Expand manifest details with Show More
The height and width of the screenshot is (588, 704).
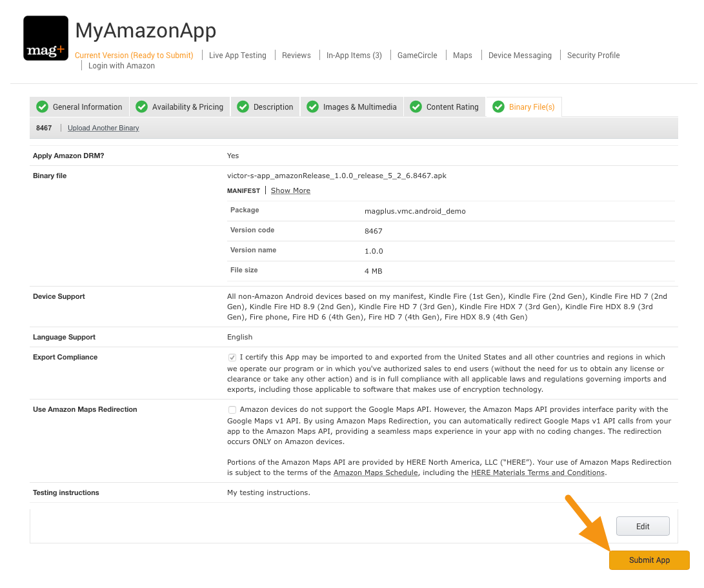pos(290,190)
